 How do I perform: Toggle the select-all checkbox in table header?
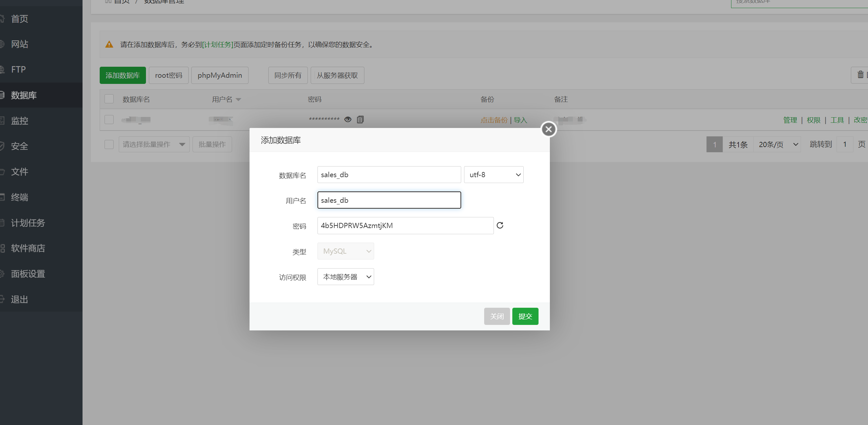pyautogui.click(x=109, y=99)
